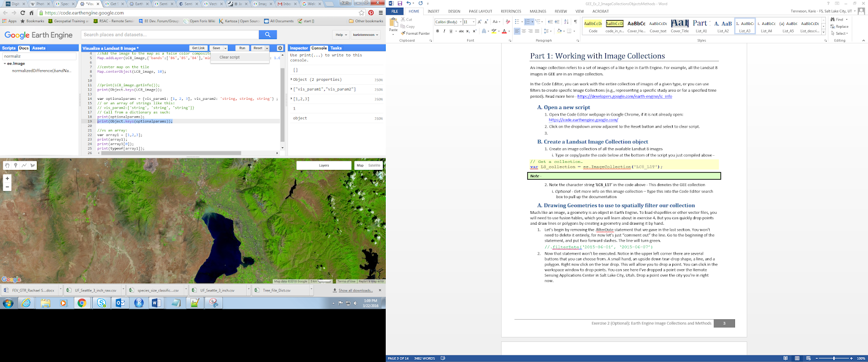Switch to the Inspector tab

tap(299, 48)
